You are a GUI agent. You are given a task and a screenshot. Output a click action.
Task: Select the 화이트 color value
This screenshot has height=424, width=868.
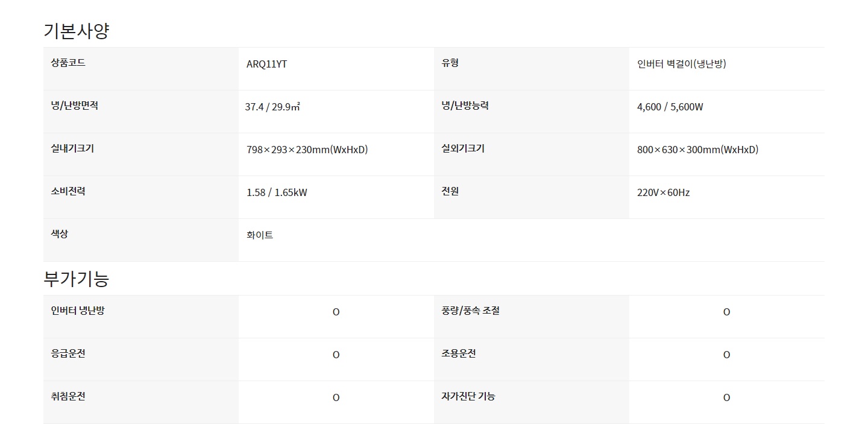point(260,235)
